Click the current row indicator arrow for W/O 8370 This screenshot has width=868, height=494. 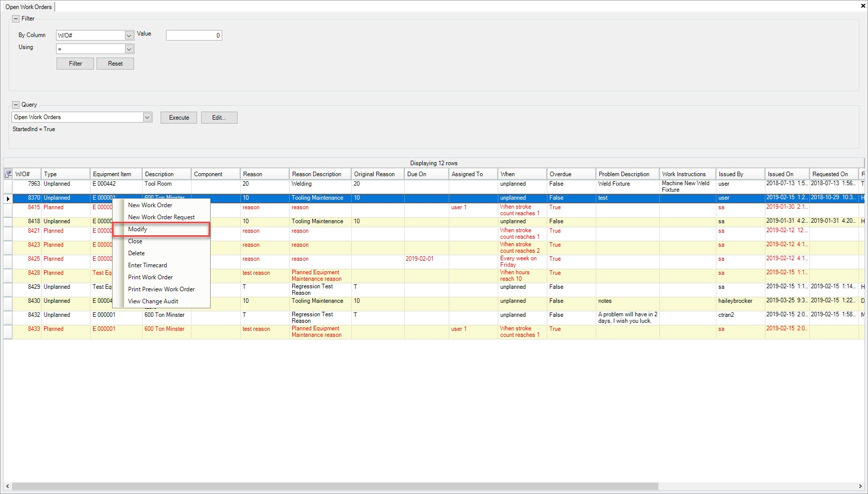coord(8,199)
